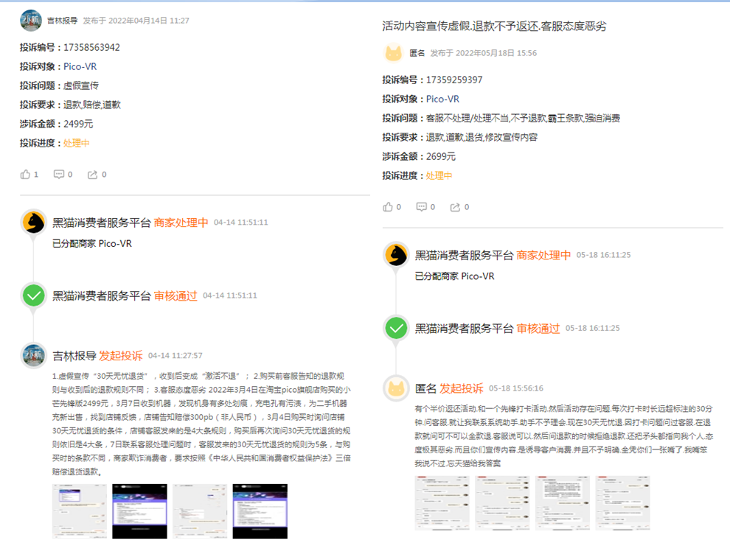Image resolution: width=730 pixels, height=560 pixels.
Task: Open fourth screenshot thumbnail in left complaint
Action: [260, 511]
